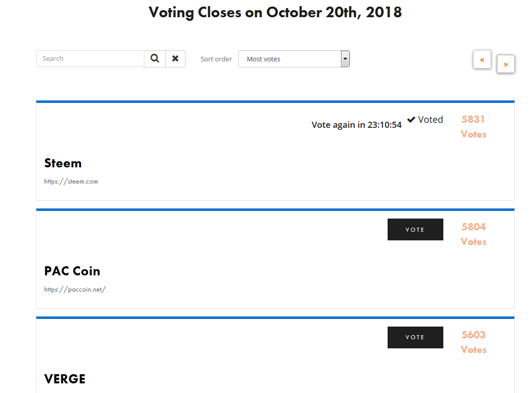Vote for VERGE

coord(415,337)
